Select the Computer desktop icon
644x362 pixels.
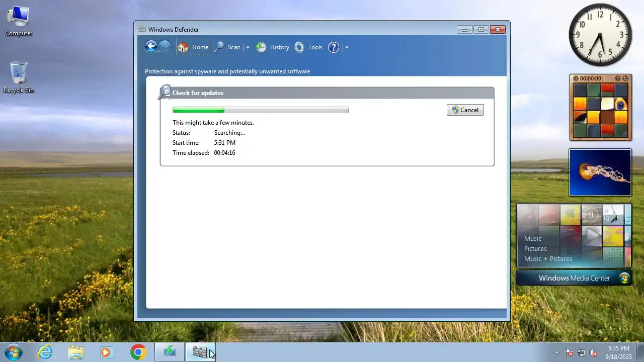[19, 21]
